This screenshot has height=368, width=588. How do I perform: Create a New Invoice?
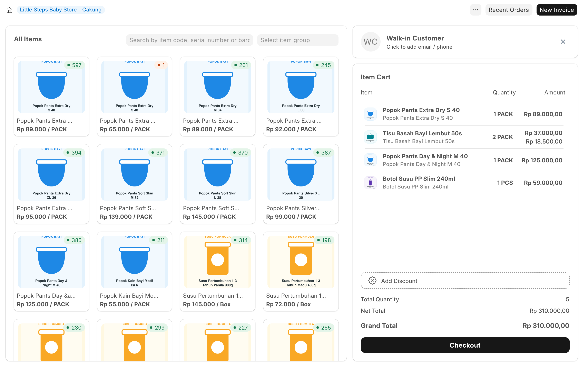557,10
